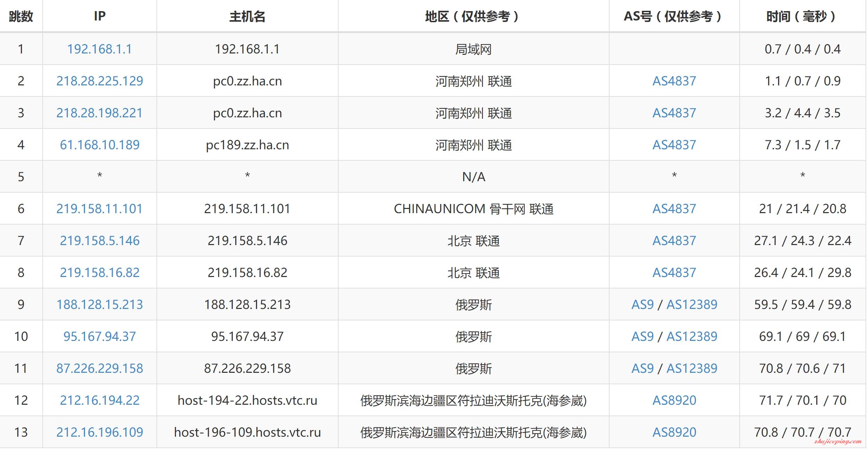Click time value 0.7 / 0.4 / 0.4
The width and height of the screenshot is (868, 453).
click(802, 49)
